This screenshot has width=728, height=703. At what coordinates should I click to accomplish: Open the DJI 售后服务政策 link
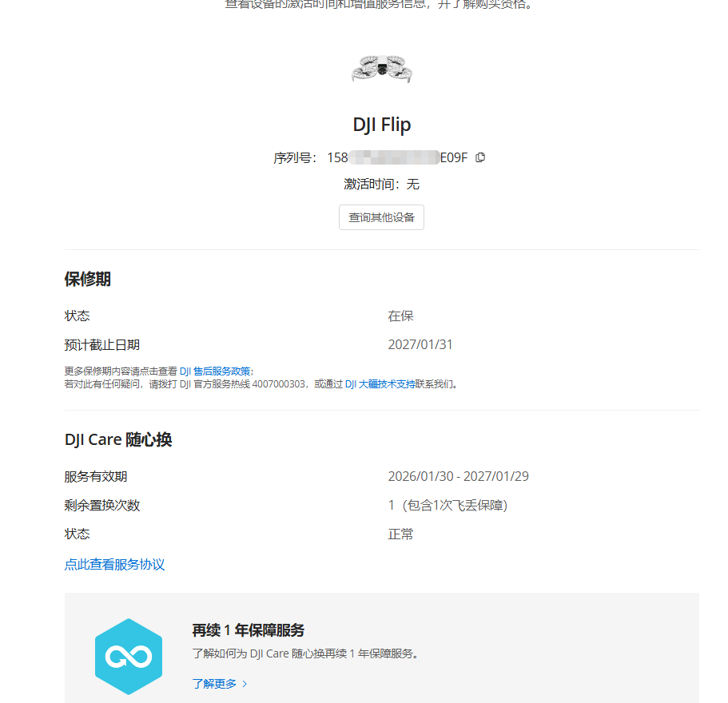pos(215,371)
